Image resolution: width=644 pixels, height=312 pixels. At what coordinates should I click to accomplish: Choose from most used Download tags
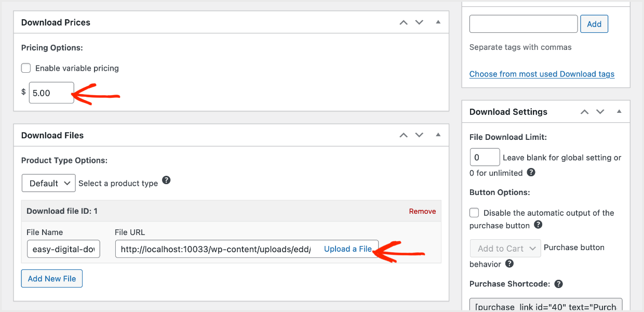[x=542, y=74]
